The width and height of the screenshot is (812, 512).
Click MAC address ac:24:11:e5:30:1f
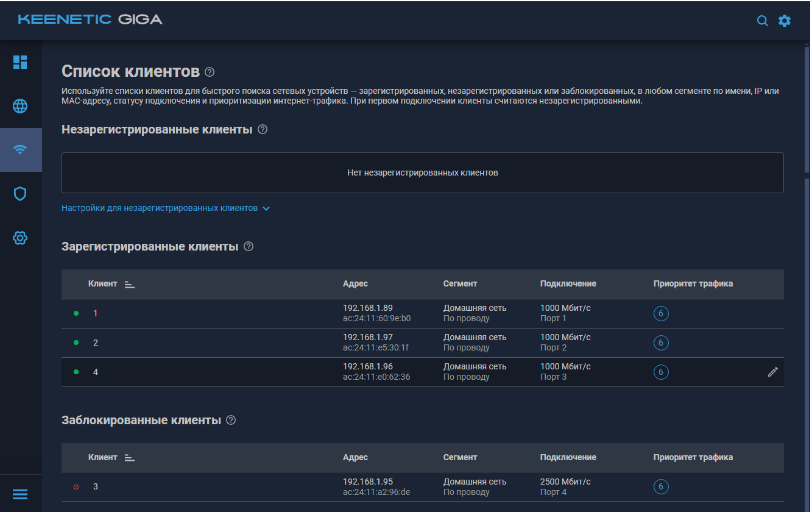pos(376,347)
